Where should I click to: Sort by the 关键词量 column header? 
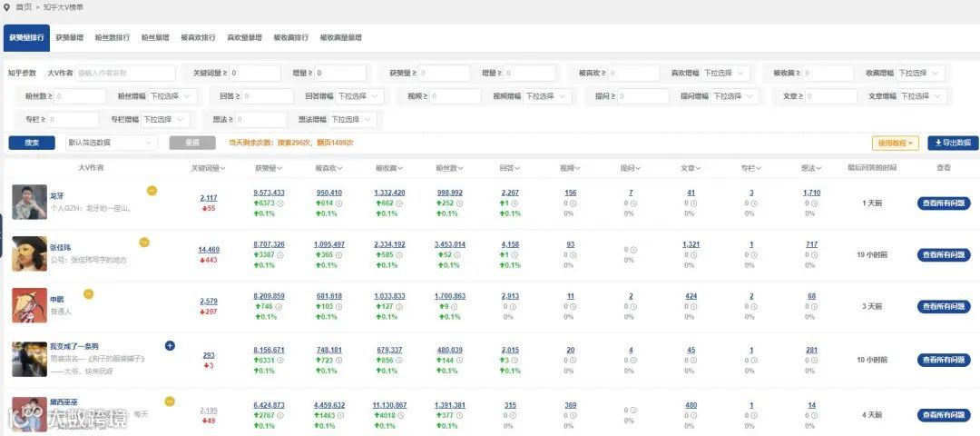(209, 168)
